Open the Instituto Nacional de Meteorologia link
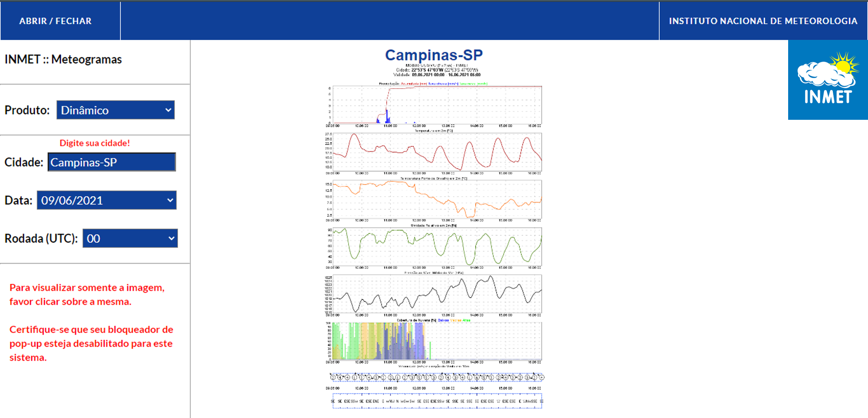Screen dimensions: 868x418 click(763, 21)
